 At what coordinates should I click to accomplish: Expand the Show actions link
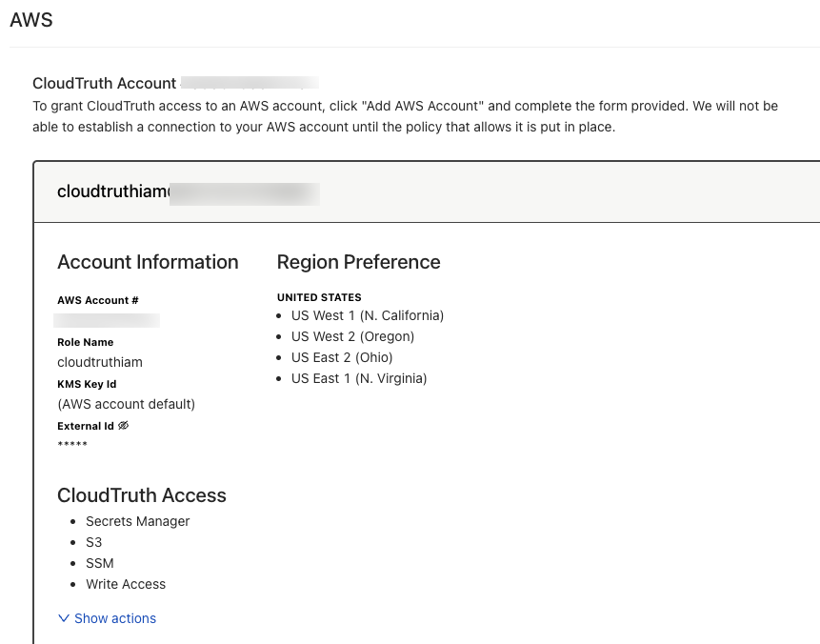(x=108, y=618)
